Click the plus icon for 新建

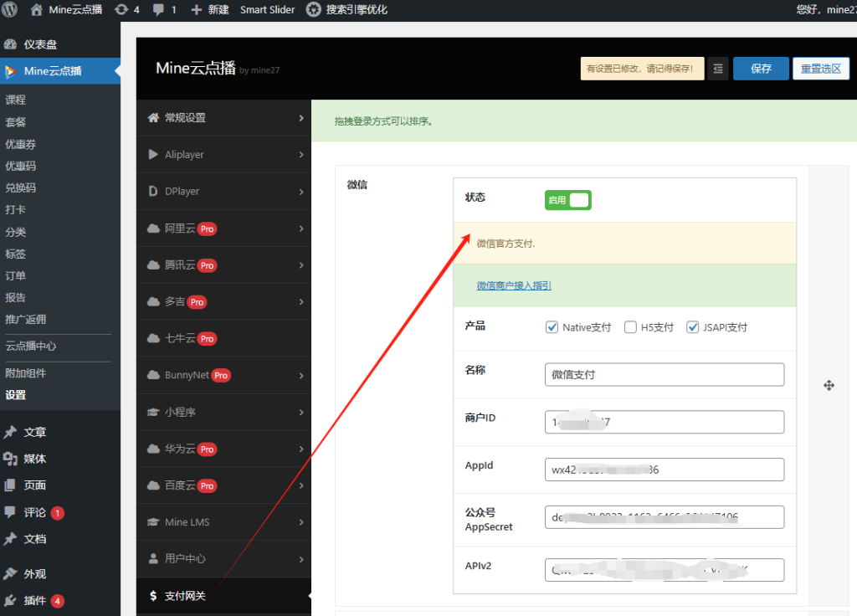pos(196,10)
